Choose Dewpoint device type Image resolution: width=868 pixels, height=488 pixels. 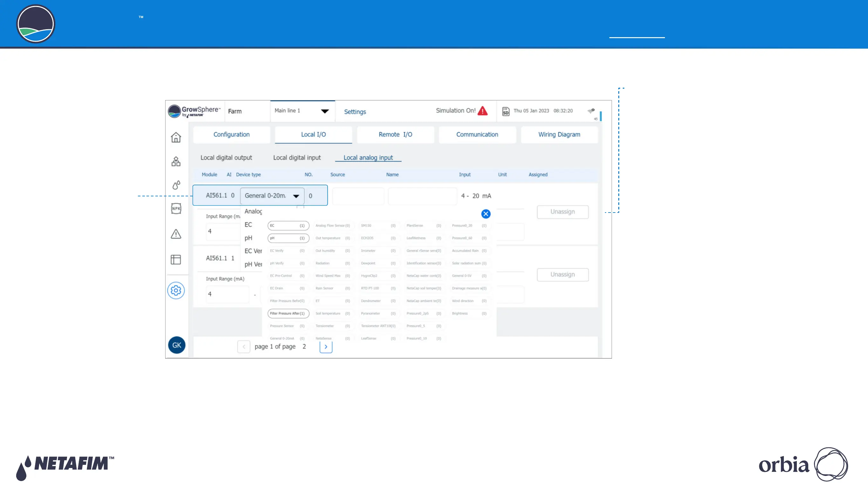point(379,263)
